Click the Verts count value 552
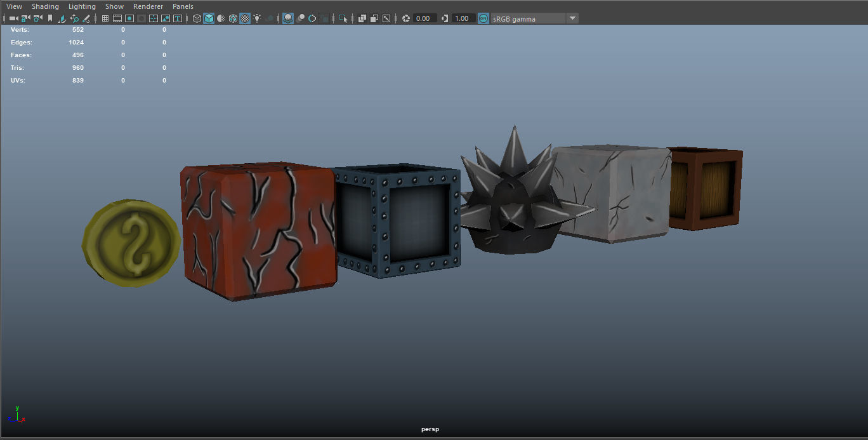The width and height of the screenshot is (868, 440). [77, 29]
